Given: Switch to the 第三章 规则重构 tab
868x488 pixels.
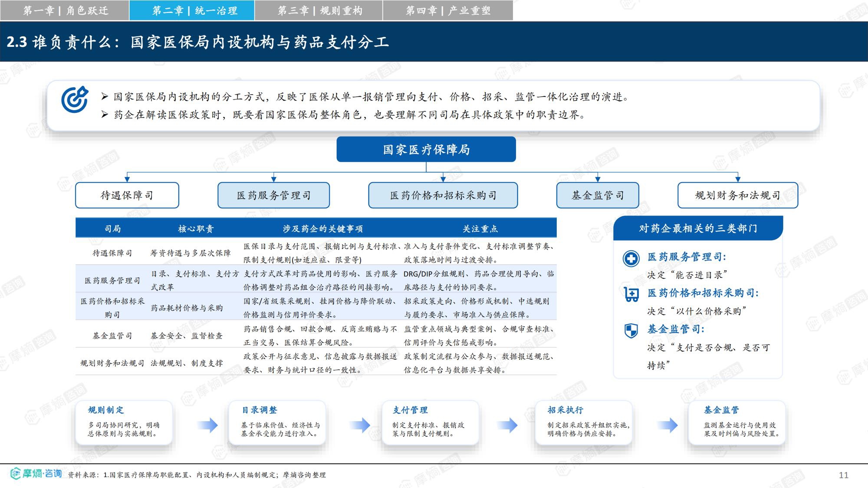Looking at the screenshot, I should pos(319,10).
